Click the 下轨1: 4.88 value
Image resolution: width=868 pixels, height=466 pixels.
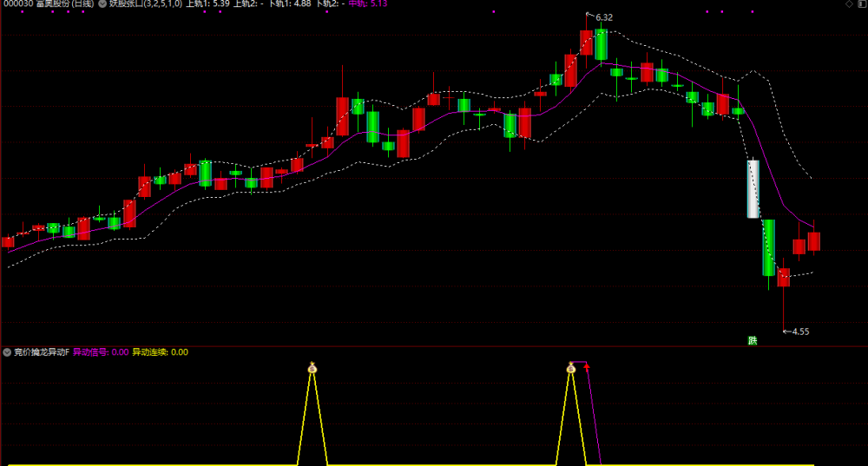point(290,3)
